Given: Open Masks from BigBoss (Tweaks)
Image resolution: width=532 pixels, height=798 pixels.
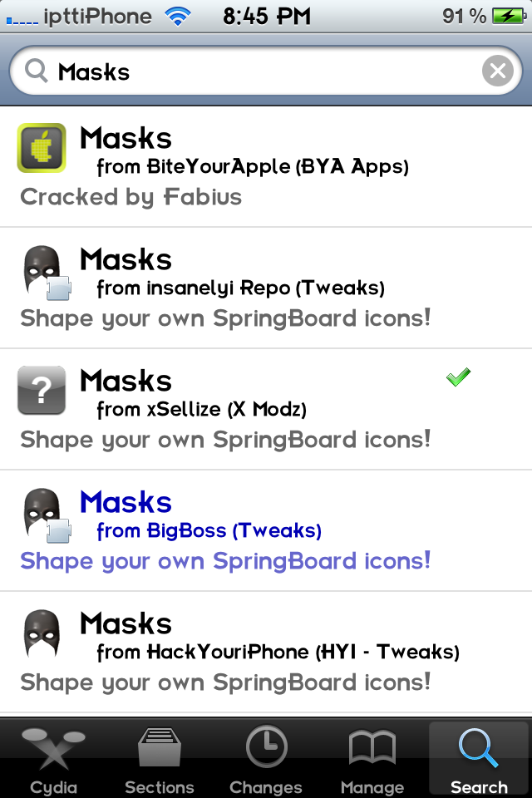Looking at the screenshot, I should tap(266, 530).
